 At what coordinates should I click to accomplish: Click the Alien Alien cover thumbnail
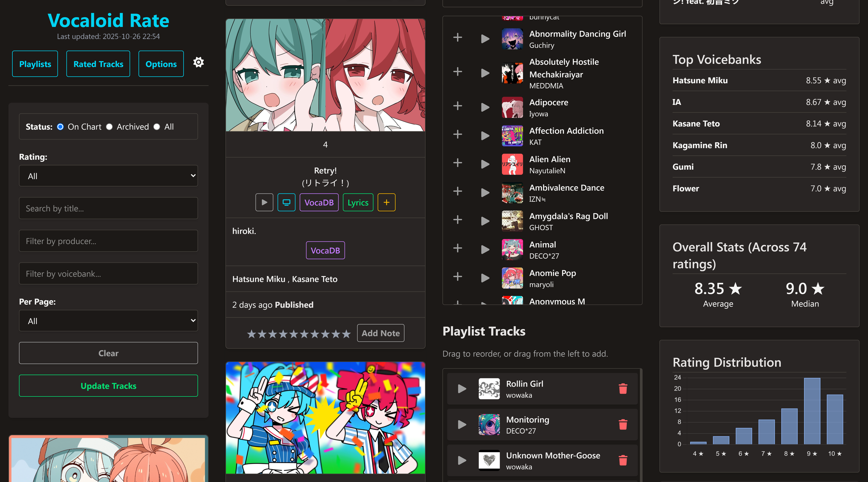[512, 164]
